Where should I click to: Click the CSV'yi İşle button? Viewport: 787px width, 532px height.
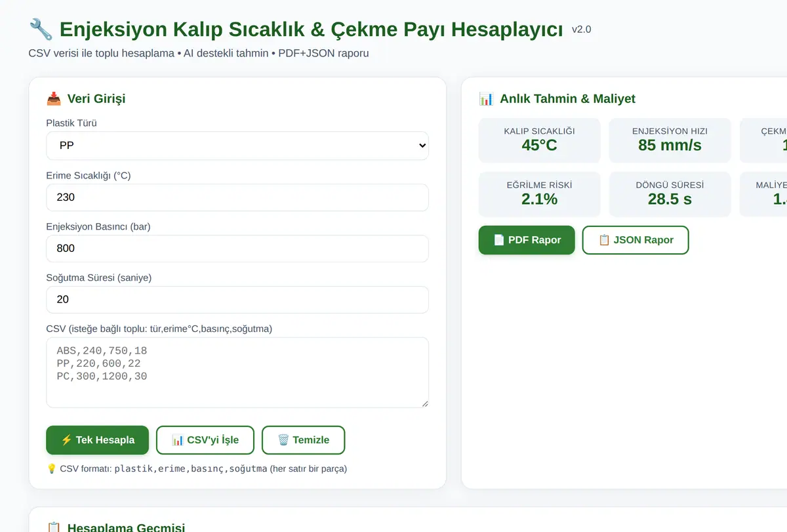(205, 440)
